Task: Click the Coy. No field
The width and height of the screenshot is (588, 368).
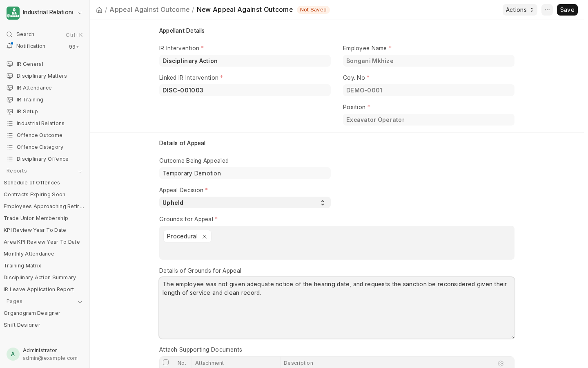Action: pos(429,90)
